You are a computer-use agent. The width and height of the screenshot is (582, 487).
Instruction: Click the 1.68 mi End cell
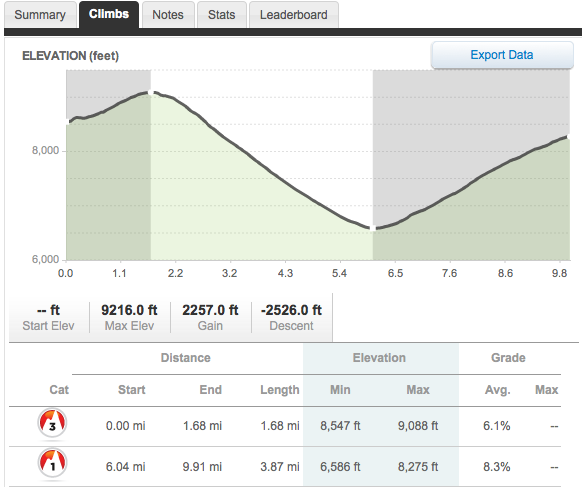[x=202, y=426]
